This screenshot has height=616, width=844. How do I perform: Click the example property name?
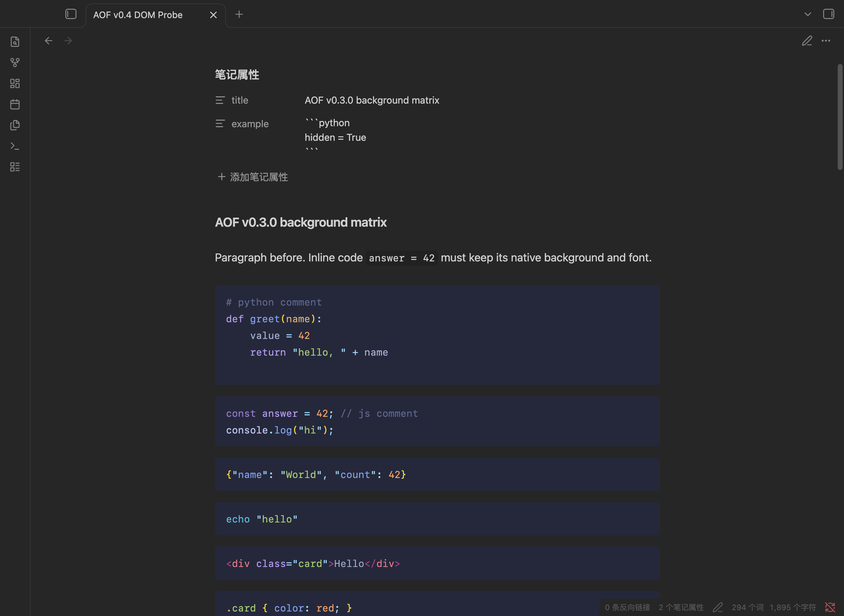pyautogui.click(x=250, y=124)
